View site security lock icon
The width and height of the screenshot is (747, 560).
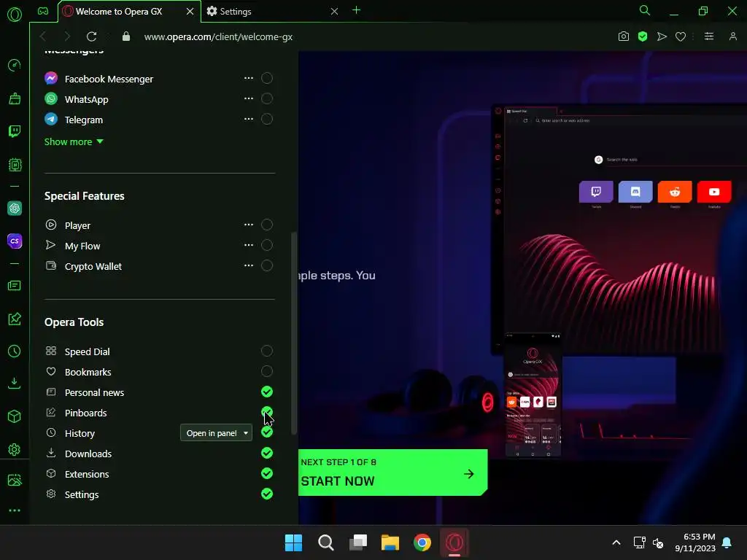click(125, 36)
